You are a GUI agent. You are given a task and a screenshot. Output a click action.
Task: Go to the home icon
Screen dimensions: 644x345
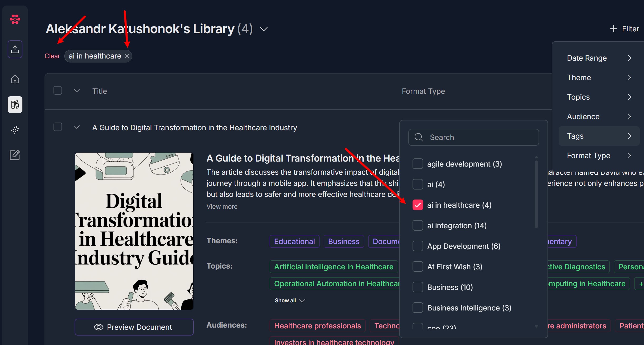tap(15, 79)
